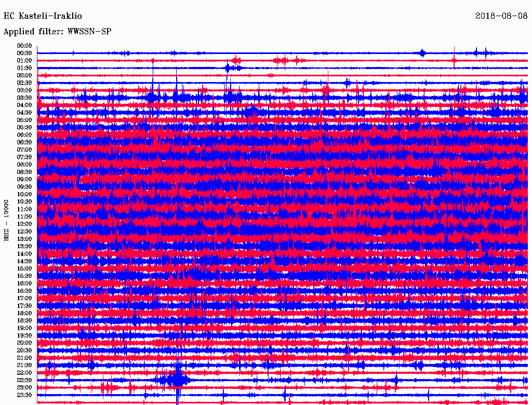Click the 19:30 time label
532x405 pixels.
[x=24, y=336]
